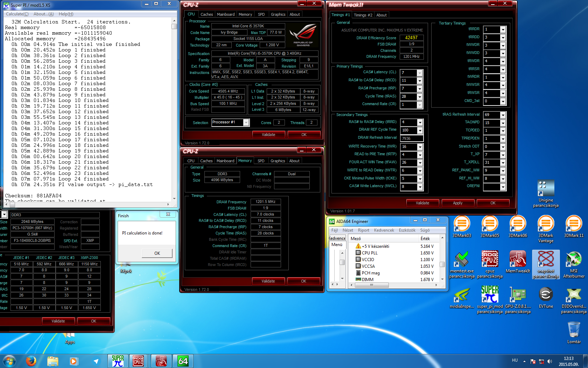Select the CPU PLL row in AIDA64

point(394,253)
